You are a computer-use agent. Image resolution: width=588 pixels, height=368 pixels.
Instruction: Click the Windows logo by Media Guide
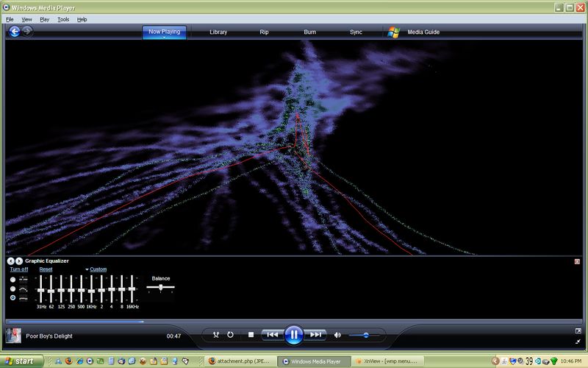click(x=393, y=32)
